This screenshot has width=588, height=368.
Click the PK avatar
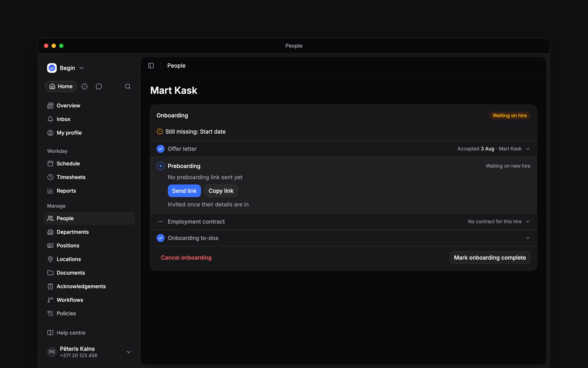tap(52, 352)
